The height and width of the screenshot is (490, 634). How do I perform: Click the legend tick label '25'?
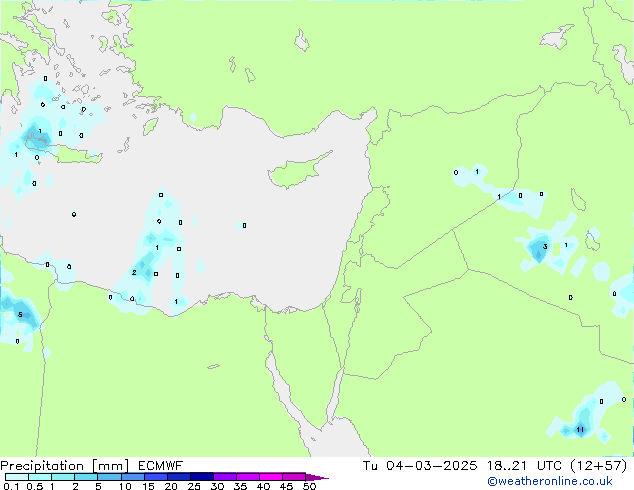click(194, 486)
